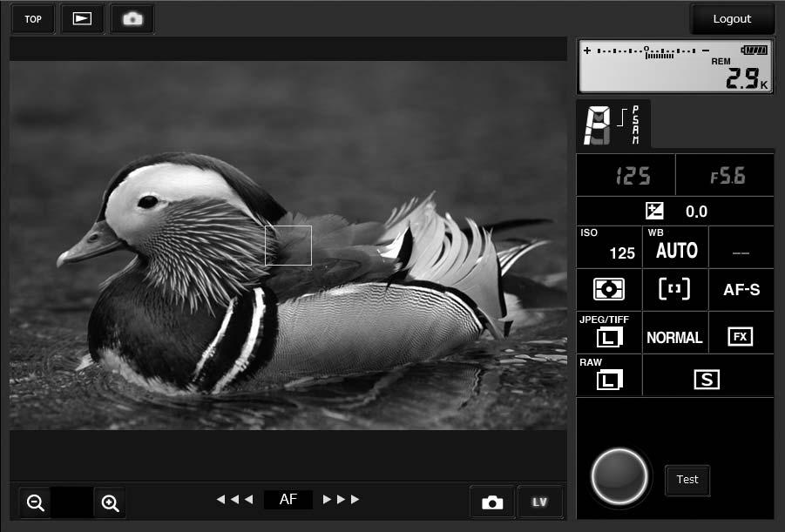Click the exposure indicator display panel
785x532 pixels.
coord(675,66)
